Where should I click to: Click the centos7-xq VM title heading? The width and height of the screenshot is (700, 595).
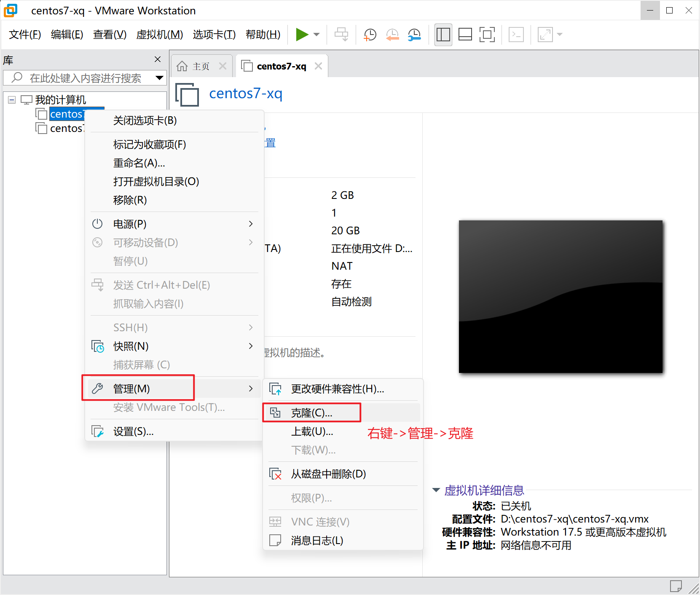[246, 93]
